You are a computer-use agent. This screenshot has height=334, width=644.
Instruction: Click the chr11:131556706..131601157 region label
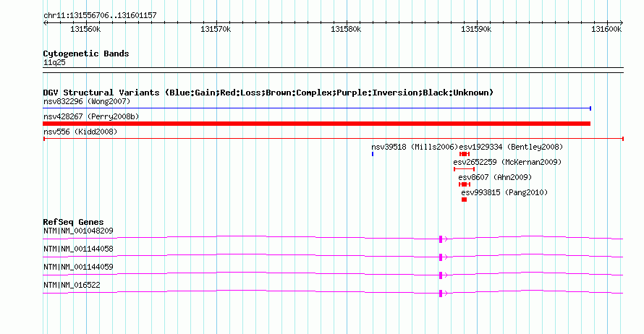point(100,16)
